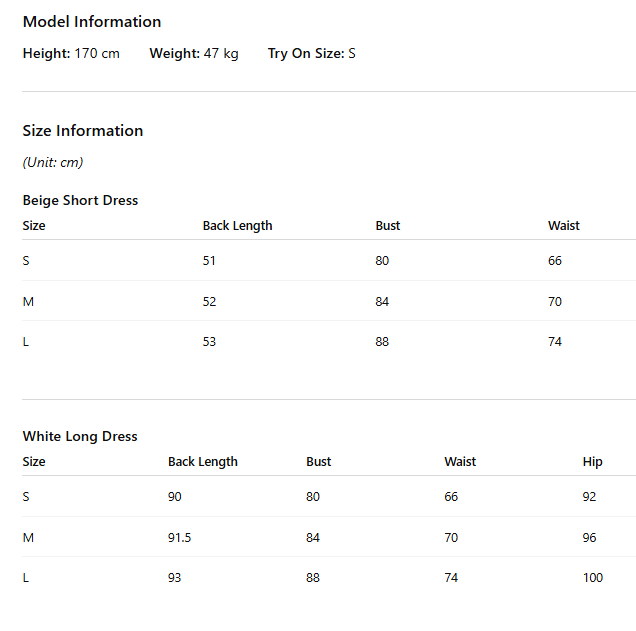
Task: Select hip value 100 for size L
Action: pos(593,578)
